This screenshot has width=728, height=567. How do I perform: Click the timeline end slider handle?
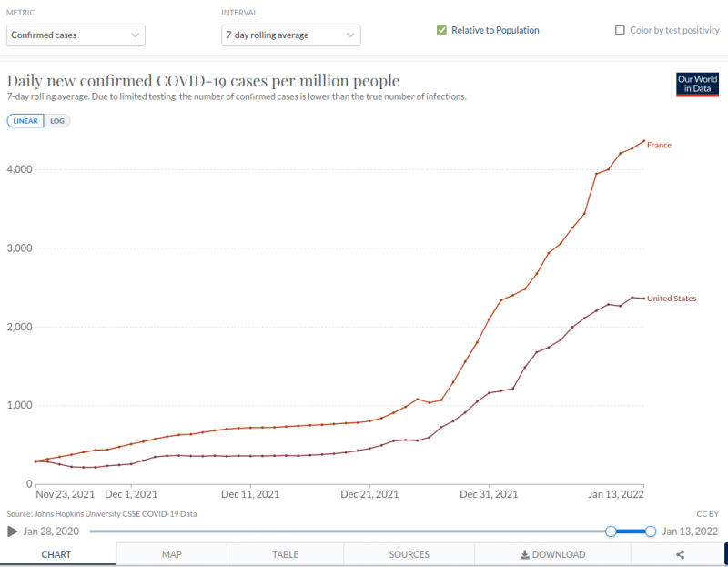coord(651,532)
